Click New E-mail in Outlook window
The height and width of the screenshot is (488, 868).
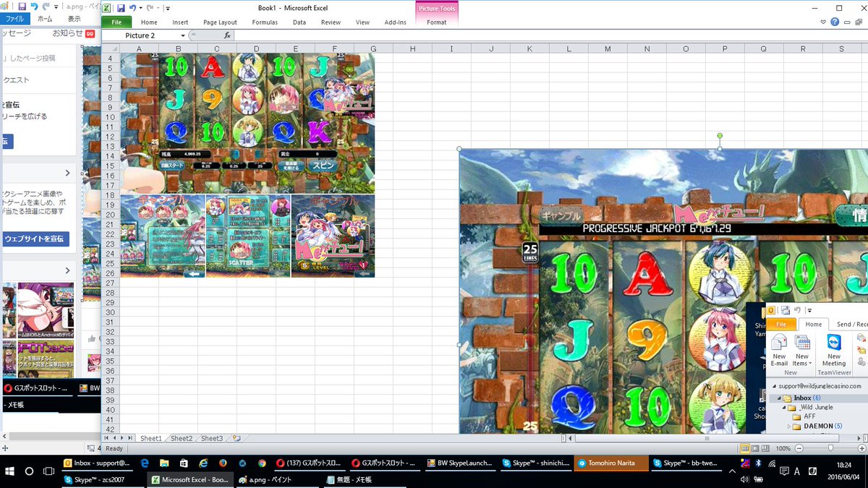tap(779, 351)
